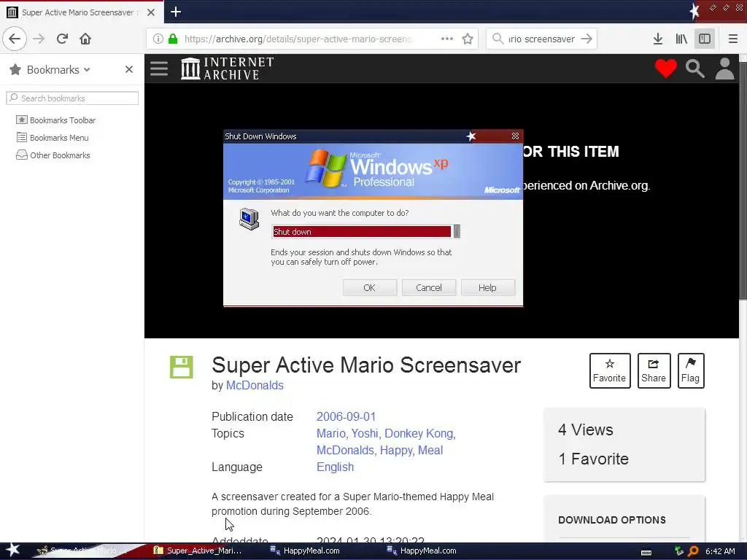Open page actions three-dot menu
This screenshot has width=747, height=560.
point(447,39)
